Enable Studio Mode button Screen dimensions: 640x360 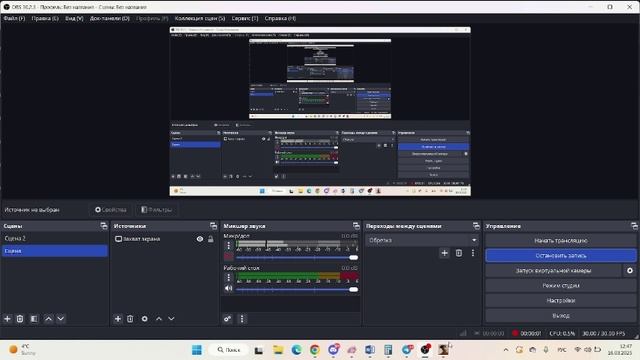561,286
